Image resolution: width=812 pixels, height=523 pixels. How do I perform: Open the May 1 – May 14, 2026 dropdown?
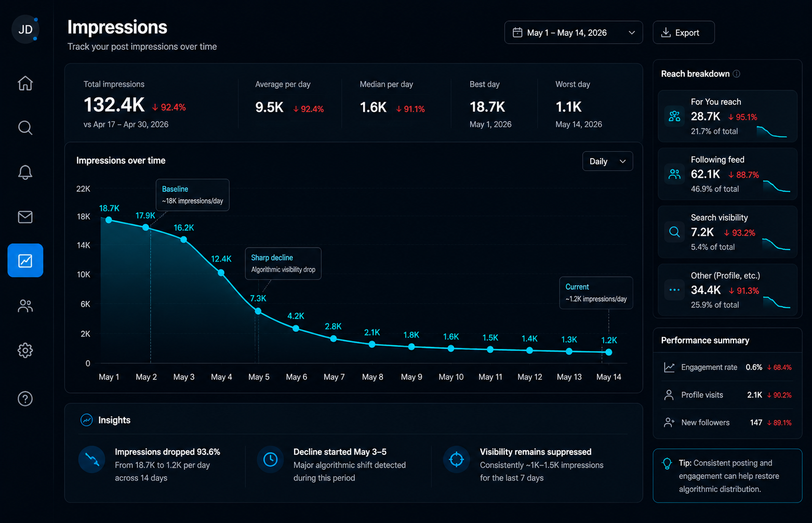click(x=574, y=32)
